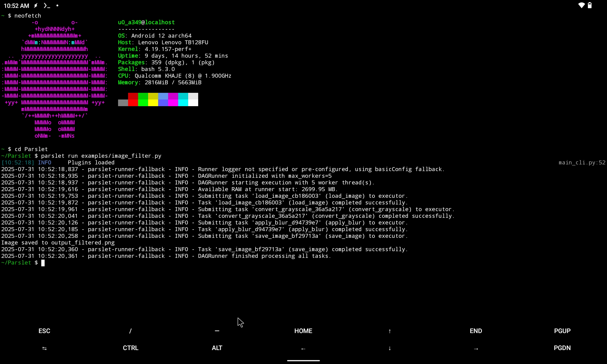This screenshot has height=364, width=607.
Task: Tap the Wi-Fi status icon
Action: coord(581,5)
